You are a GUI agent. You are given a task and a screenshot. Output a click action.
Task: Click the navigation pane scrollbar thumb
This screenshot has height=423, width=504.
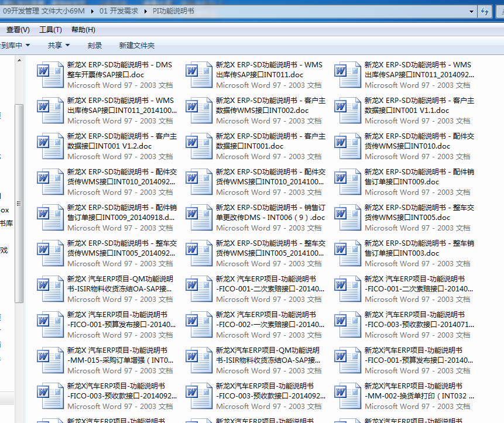pos(19,204)
